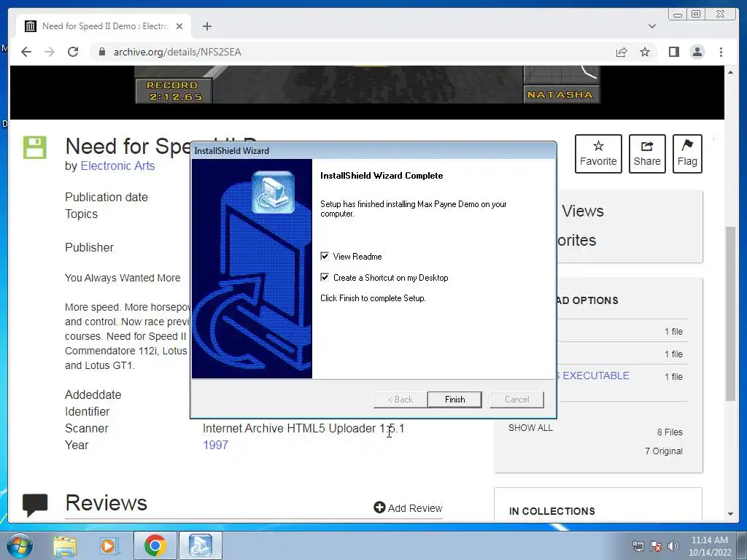This screenshot has height=560, width=747.
Task: Click the padlock site info icon
Action: coord(101,52)
